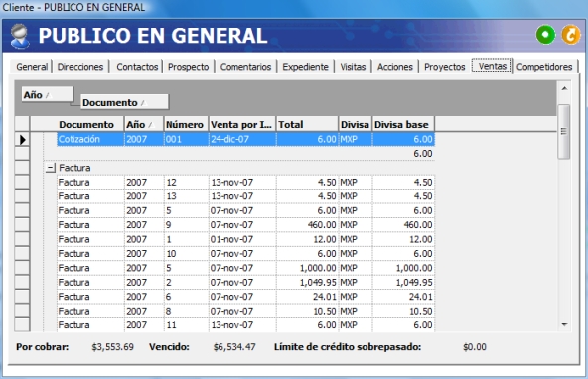Collapse the Factura group
The height and width of the screenshot is (379, 588).
click(x=51, y=168)
